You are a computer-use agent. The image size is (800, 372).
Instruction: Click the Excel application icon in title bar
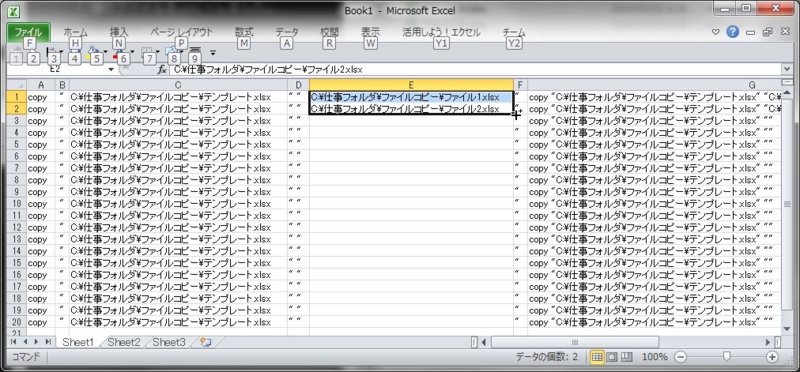pos(15,11)
